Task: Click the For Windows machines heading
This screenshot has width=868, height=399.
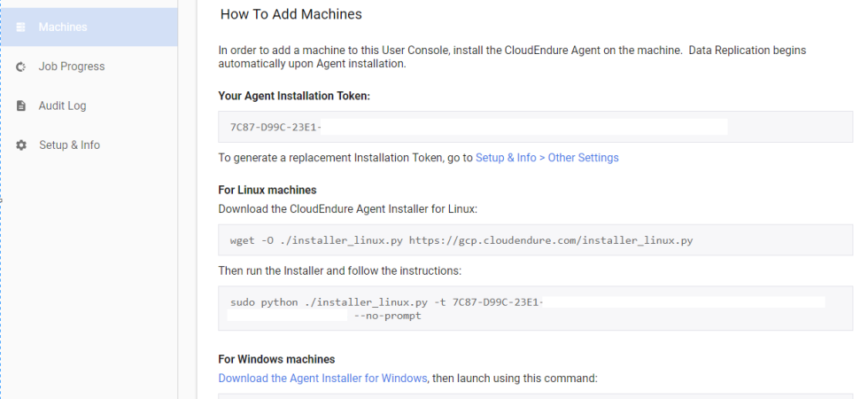Action: pyautogui.click(x=276, y=360)
